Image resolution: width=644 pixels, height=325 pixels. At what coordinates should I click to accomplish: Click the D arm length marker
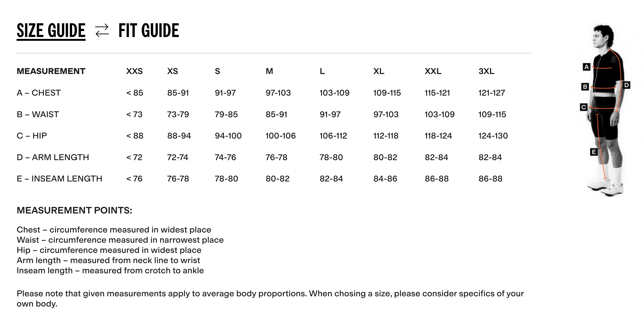tap(626, 85)
